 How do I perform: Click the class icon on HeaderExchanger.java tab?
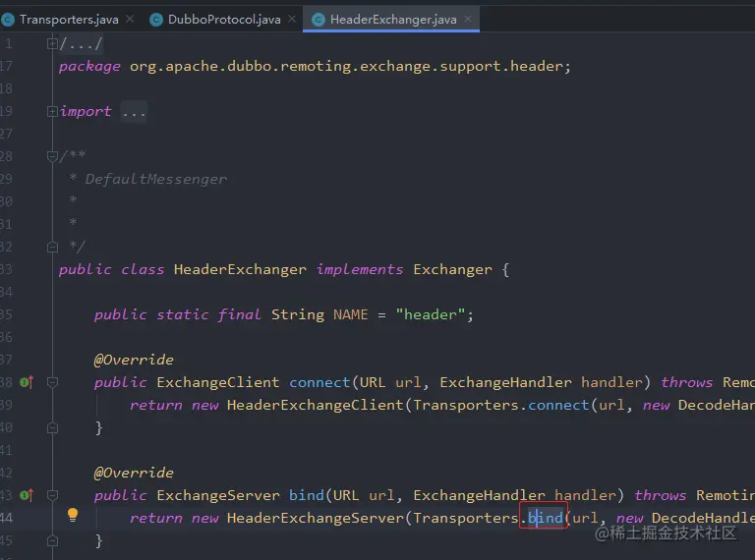(319, 20)
